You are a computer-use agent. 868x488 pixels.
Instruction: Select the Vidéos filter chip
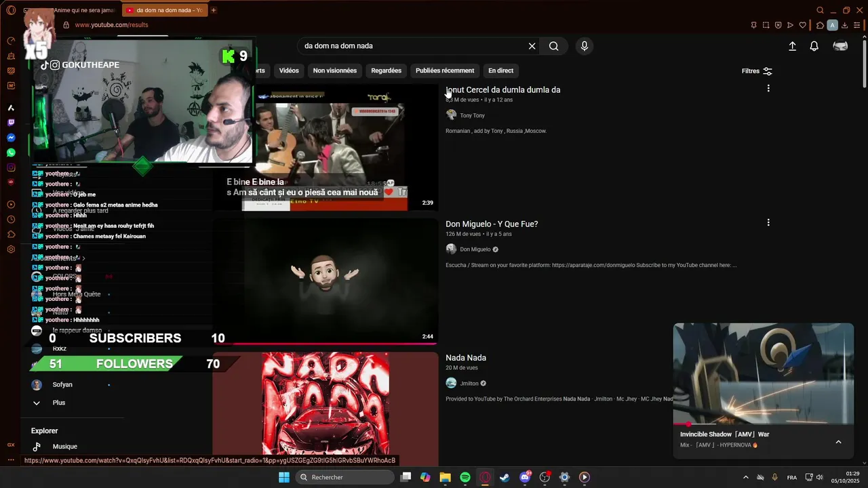[289, 70]
